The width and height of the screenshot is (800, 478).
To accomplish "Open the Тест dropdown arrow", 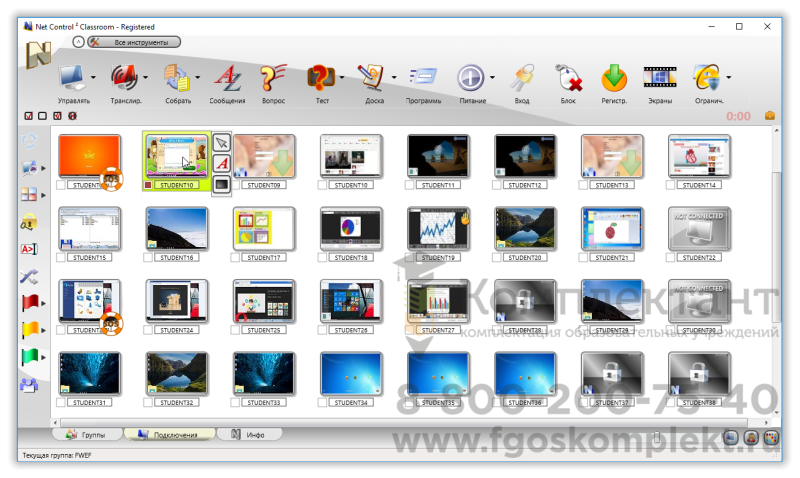I will point(342,78).
